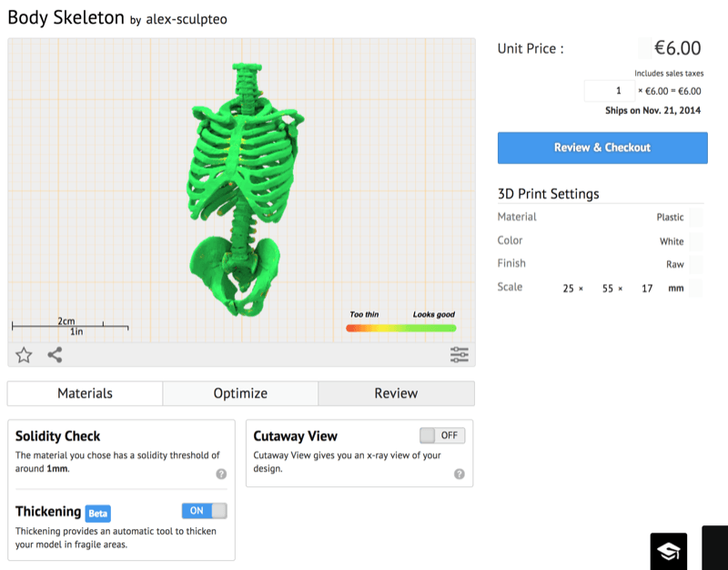Select the Materials tab
The height and width of the screenshot is (570, 728).
pyautogui.click(x=85, y=393)
